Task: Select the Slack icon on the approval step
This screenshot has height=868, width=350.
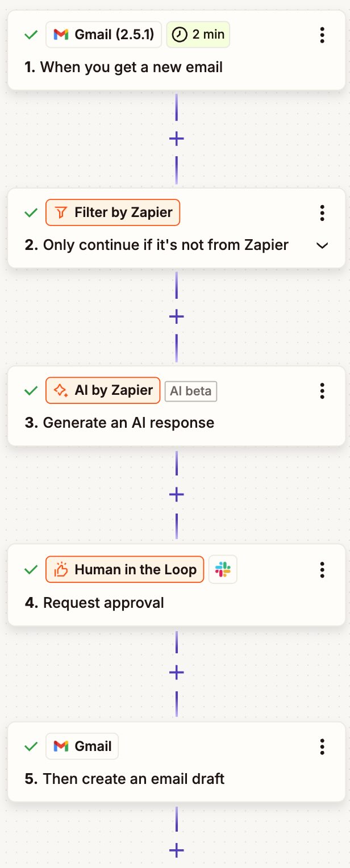Action: [x=223, y=569]
